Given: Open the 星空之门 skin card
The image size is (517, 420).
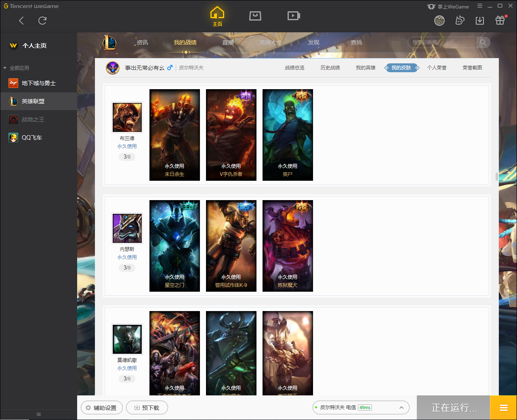Looking at the screenshot, I should [174, 246].
